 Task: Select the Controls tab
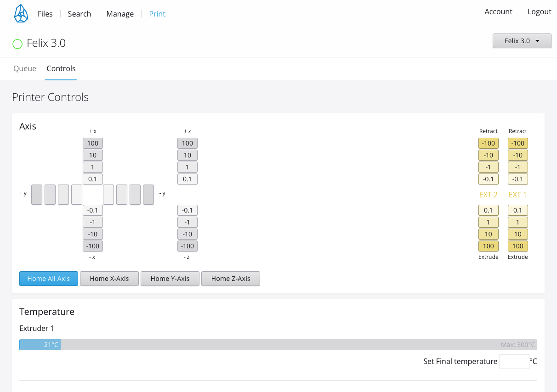click(61, 68)
